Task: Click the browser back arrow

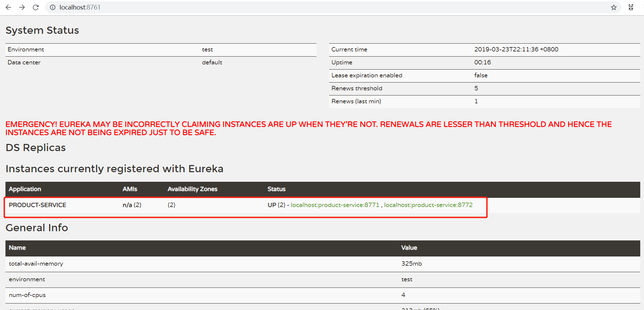Action: (9, 7)
